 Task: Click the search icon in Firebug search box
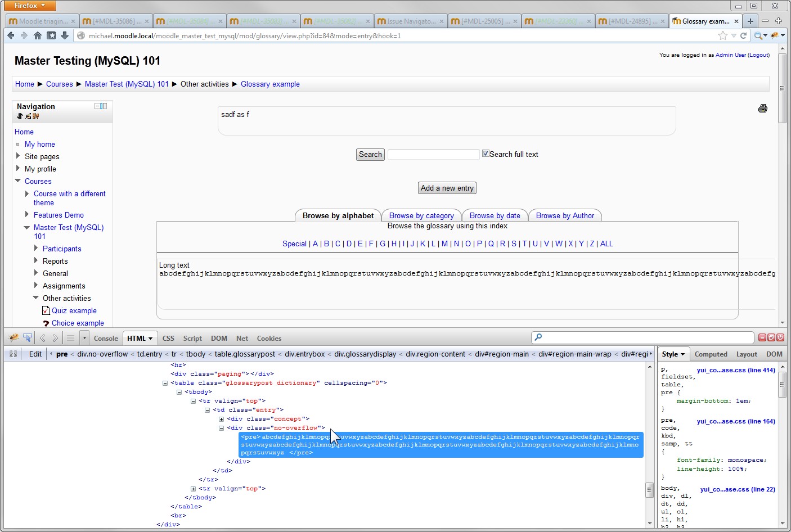(538, 337)
